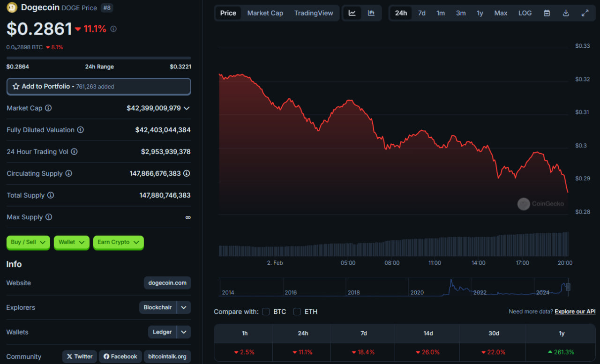Click the star icon in Add to Portfolio
The image size is (600, 364).
(16, 87)
